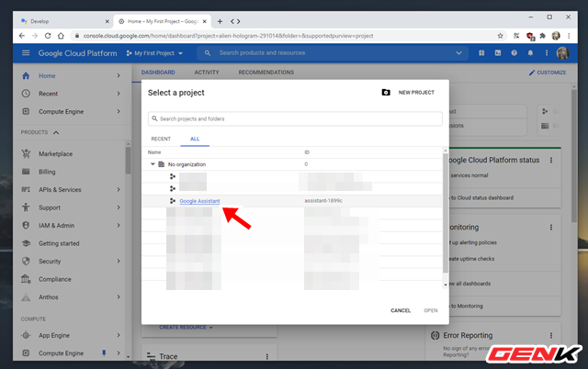
Task: Click the App Engine icon
Action: pyautogui.click(x=26, y=335)
